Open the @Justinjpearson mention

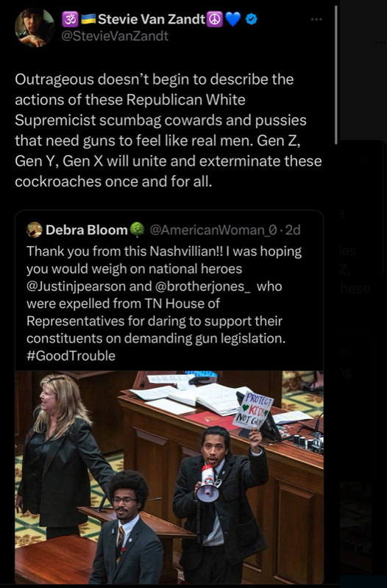pyautogui.click(x=77, y=287)
